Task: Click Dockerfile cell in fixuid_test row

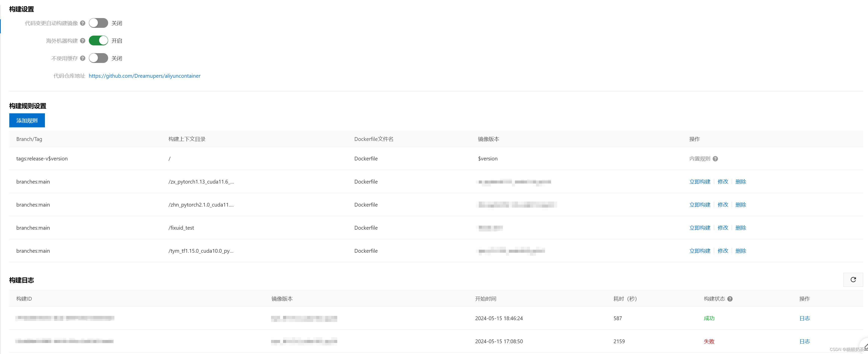Action: click(366, 228)
